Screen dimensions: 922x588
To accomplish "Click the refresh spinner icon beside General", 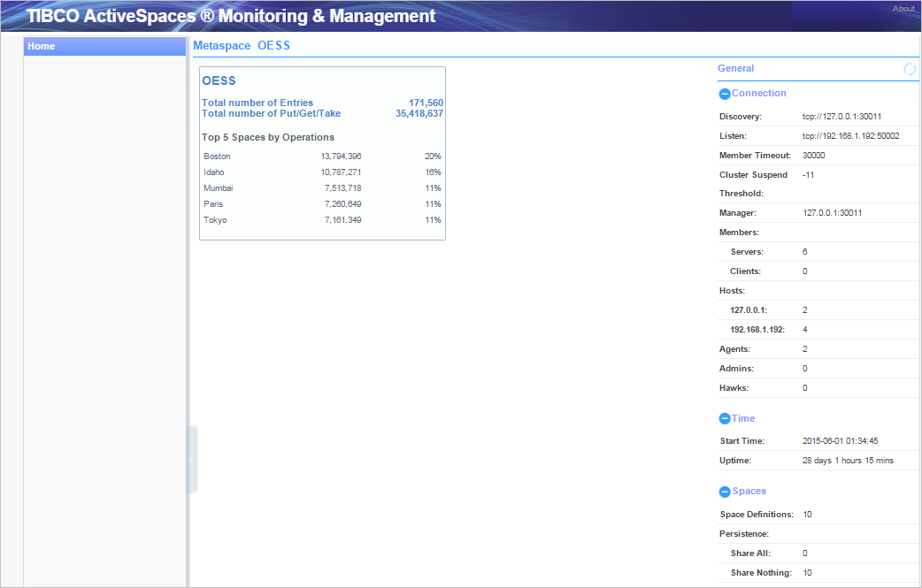I will click(910, 69).
